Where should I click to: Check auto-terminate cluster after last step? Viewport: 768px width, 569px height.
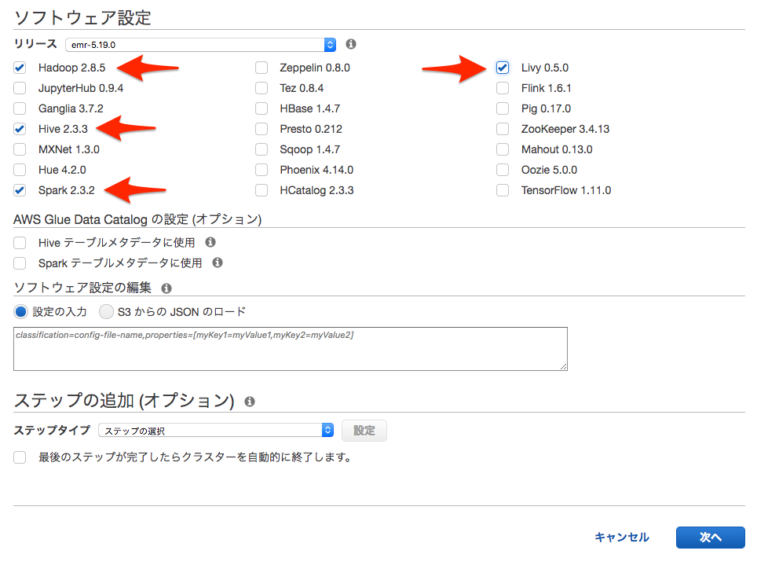point(20,457)
